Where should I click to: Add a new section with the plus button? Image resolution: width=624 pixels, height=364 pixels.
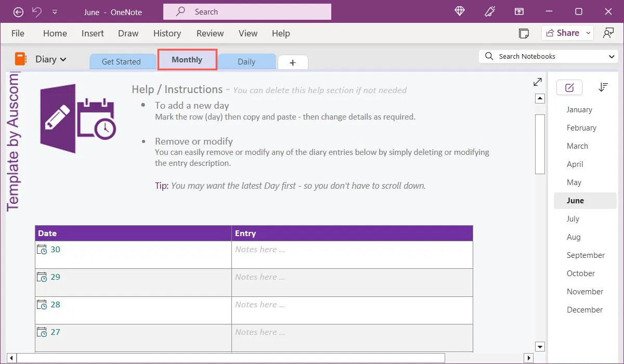292,61
